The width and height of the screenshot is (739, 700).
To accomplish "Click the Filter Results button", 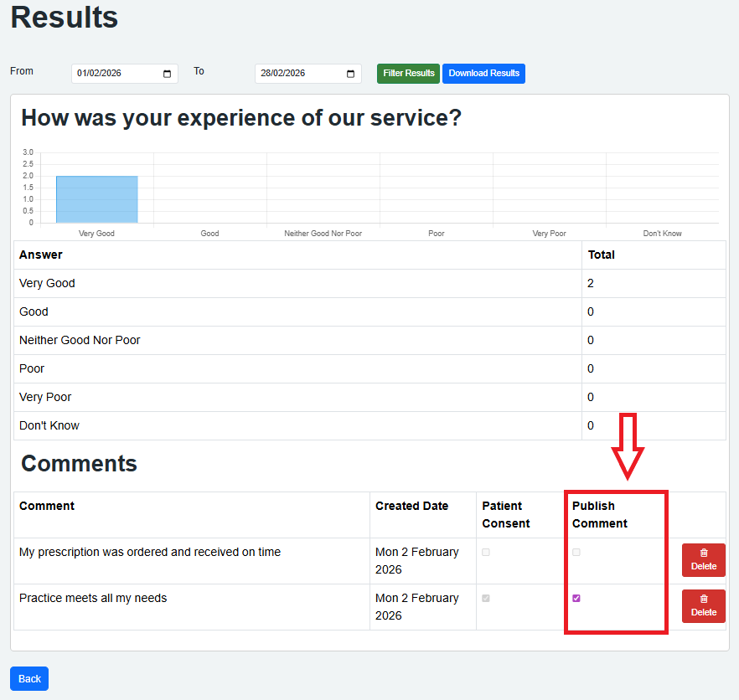I will click(x=408, y=74).
